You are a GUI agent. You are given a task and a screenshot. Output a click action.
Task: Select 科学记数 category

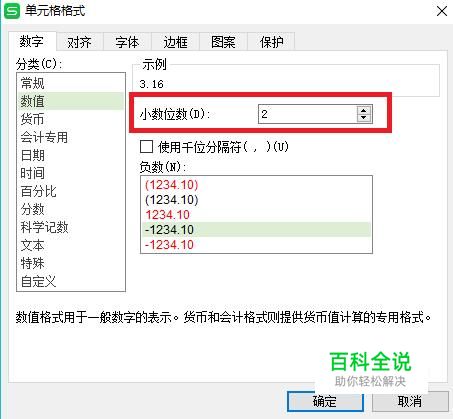pyautogui.click(x=71, y=227)
